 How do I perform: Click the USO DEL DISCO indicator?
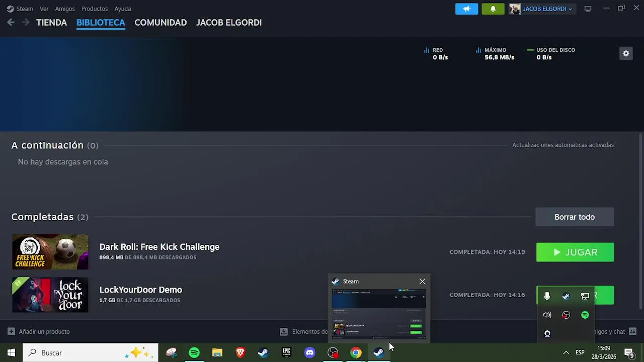(x=551, y=53)
